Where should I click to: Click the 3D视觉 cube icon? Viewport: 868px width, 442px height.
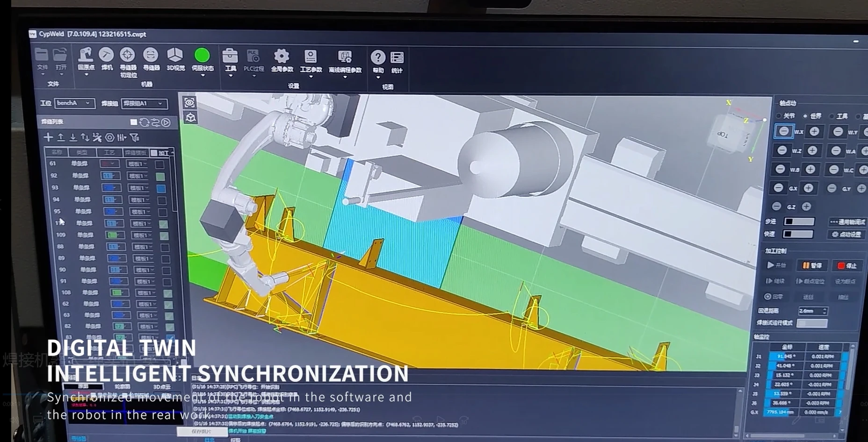pos(175,55)
